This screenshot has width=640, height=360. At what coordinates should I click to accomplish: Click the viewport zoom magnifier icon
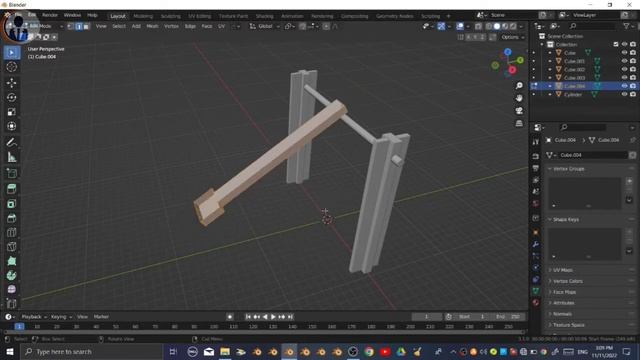coord(519,85)
